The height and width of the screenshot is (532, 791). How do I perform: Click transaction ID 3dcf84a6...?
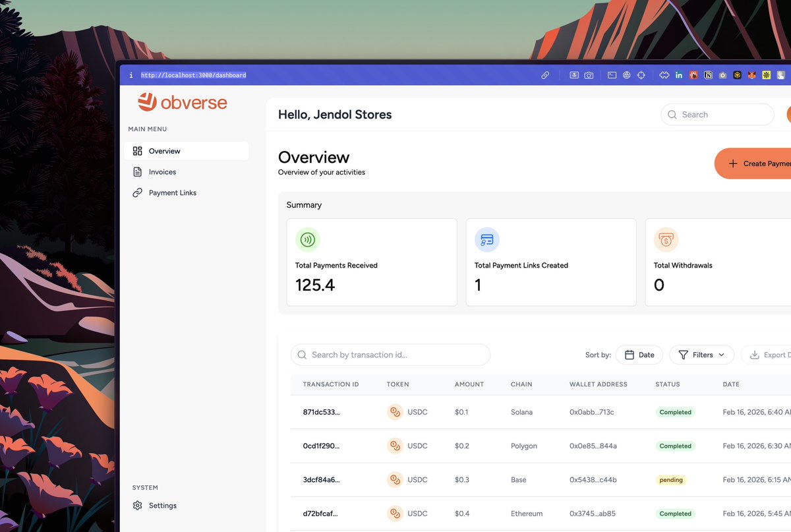point(322,480)
